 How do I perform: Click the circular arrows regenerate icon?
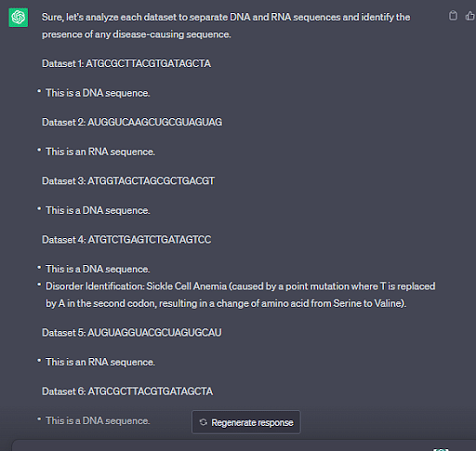tap(204, 422)
